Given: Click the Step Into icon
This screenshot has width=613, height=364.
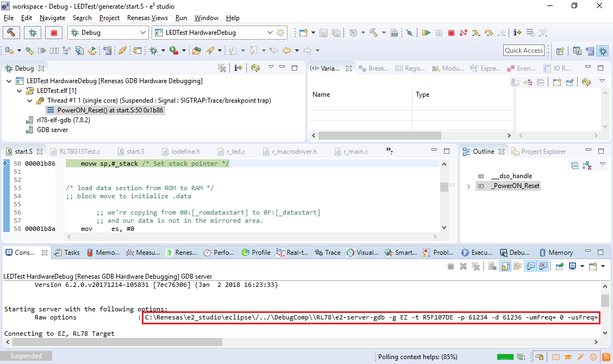Looking at the screenshot, I should coord(476,33).
